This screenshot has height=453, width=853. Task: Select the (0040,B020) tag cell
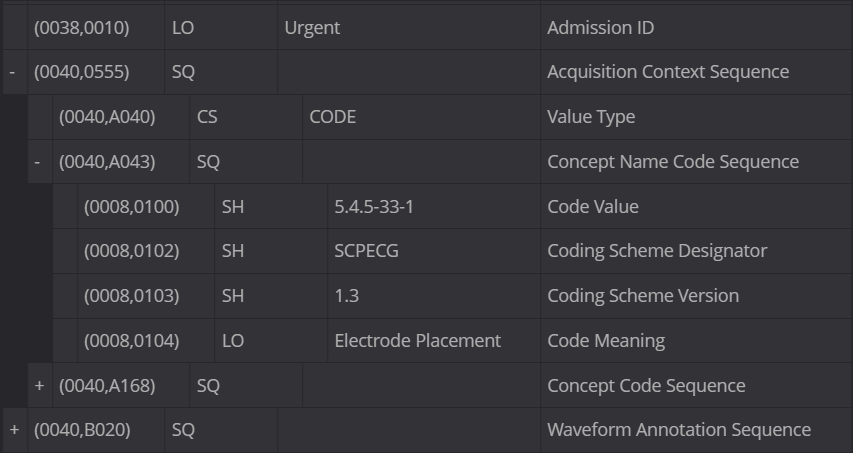(96, 430)
